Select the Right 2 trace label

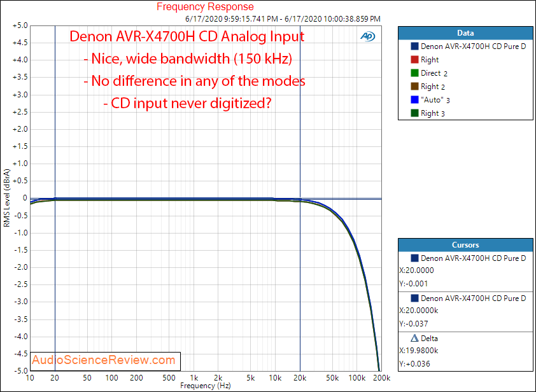(x=432, y=87)
